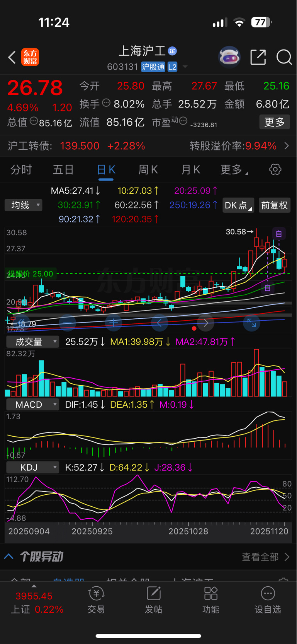Open the robot assistant avatar

coord(229,57)
